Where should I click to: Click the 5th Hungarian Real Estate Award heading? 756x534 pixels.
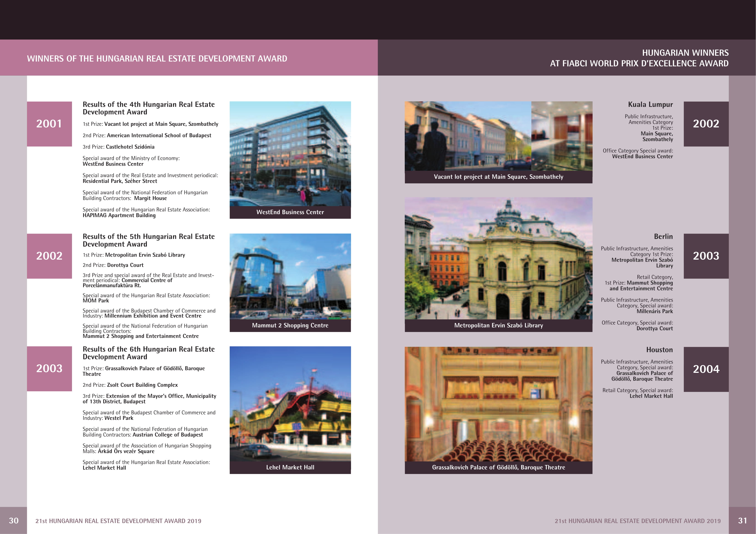click(x=149, y=240)
